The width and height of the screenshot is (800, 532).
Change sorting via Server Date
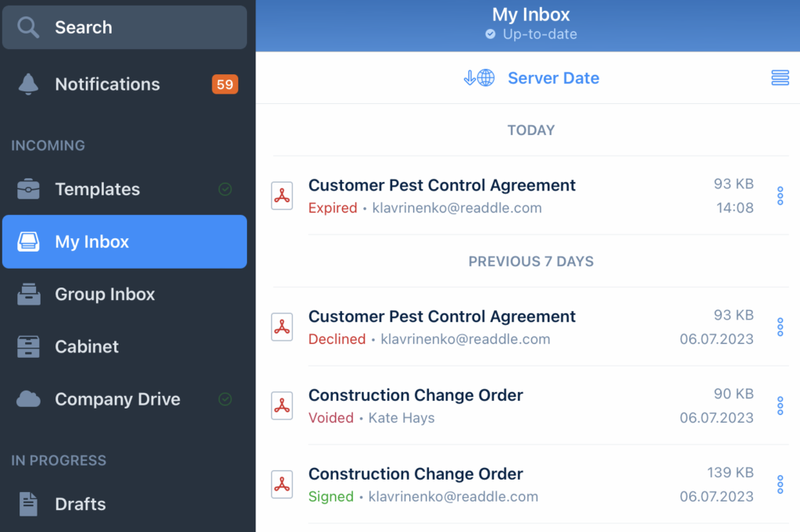tap(553, 78)
